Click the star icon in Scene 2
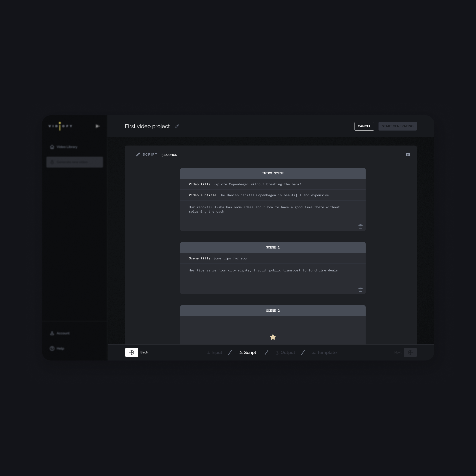 click(273, 337)
